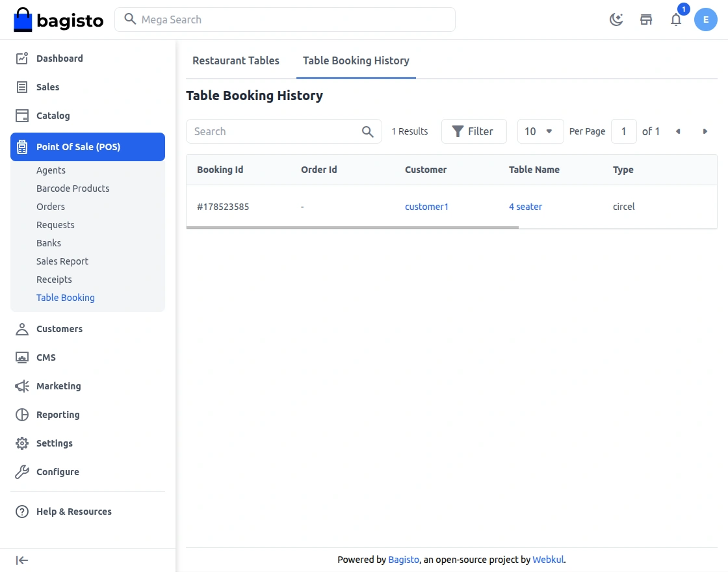728x572 pixels.
Task: Click the table search magnifier icon
Action: click(368, 131)
